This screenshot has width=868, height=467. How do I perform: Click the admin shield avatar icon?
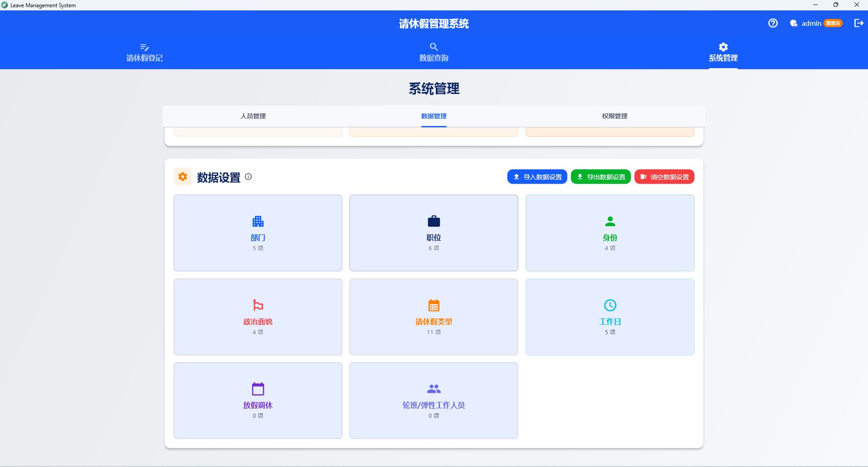(793, 23)
